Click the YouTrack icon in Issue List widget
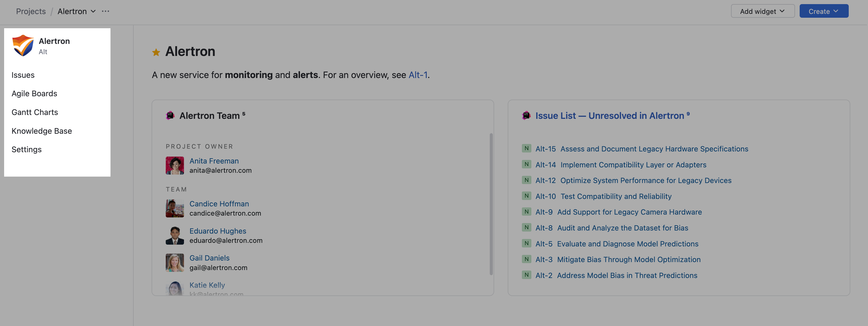This screenshot has height=326, width=868. click(526, 116)
